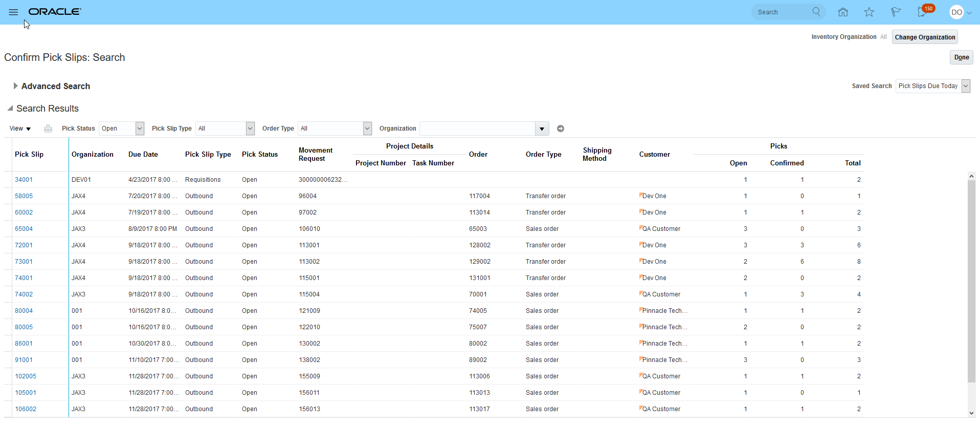Click the Customer column header

point(655,154)
